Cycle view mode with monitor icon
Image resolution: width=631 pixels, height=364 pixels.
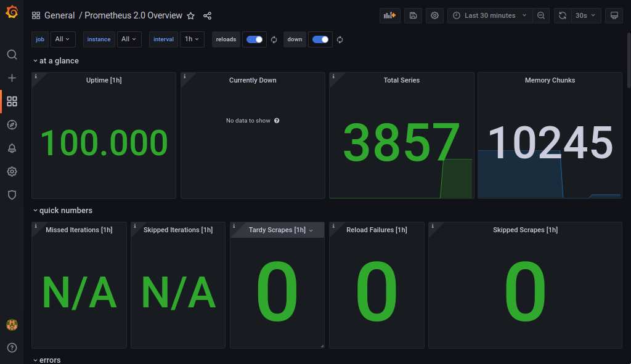click(614, 15)
